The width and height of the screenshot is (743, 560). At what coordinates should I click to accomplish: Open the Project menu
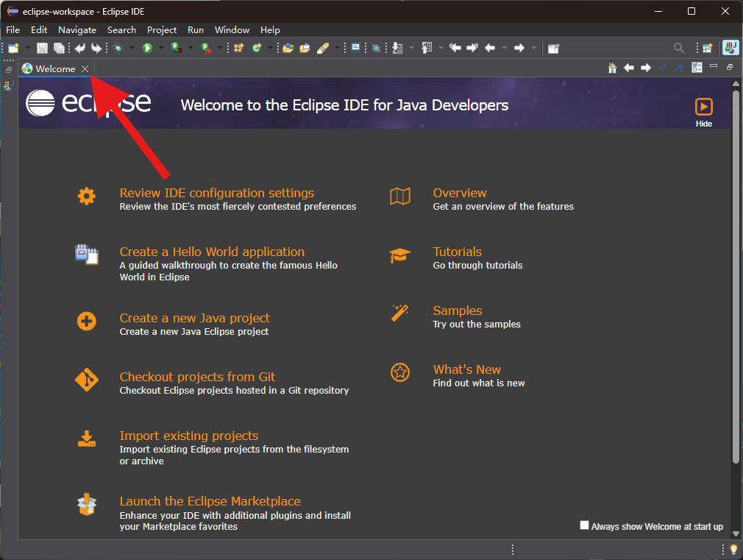point(162,30)
